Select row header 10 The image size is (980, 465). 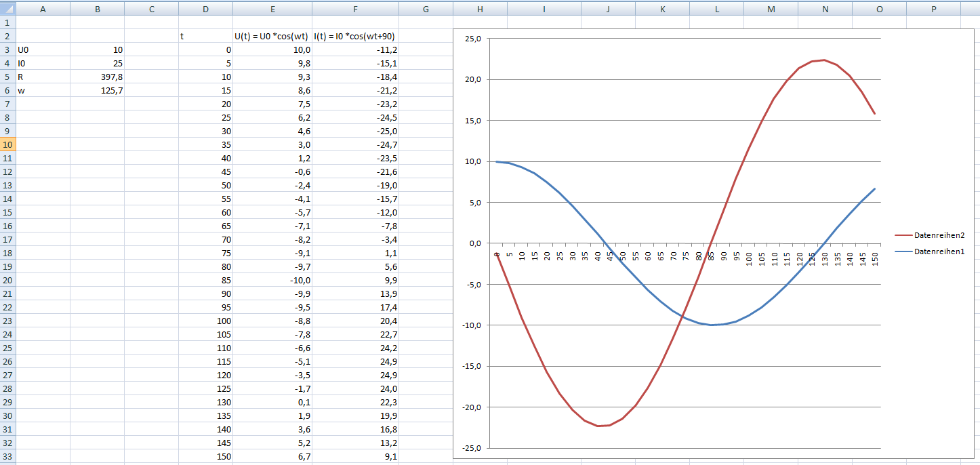7,144
